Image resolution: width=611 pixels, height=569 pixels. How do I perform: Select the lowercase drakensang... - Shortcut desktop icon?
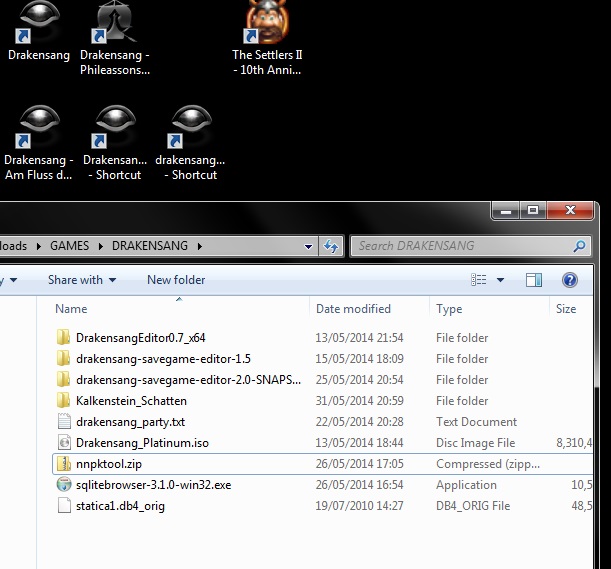coord(191,127)
